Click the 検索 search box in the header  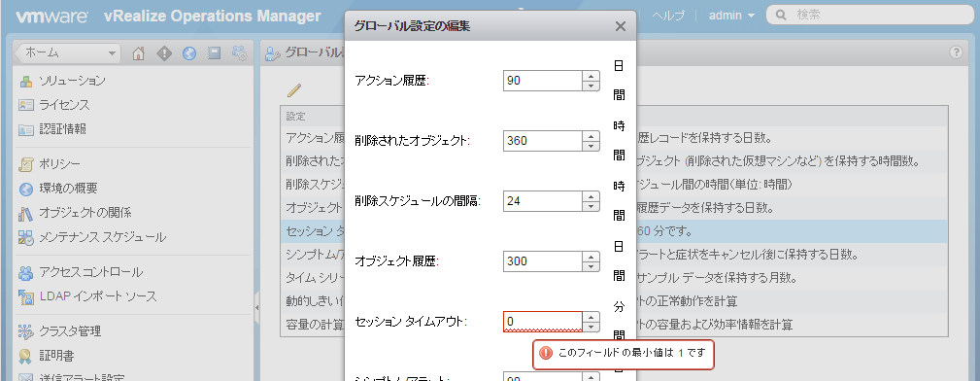pos(870,15)
